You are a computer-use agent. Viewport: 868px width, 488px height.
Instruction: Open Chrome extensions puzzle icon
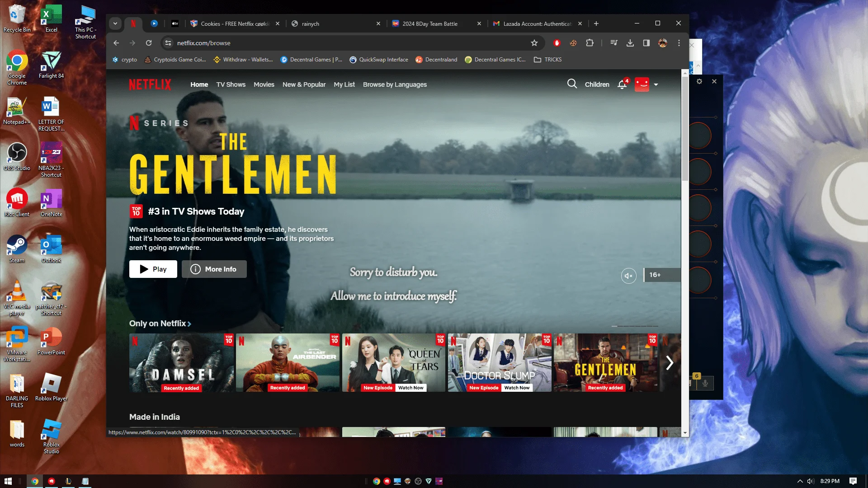pyautogui.click(x=590, y=43)
